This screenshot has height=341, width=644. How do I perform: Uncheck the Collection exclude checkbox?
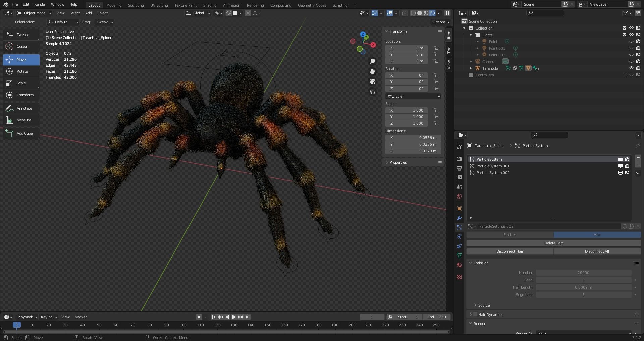(625, 28)
